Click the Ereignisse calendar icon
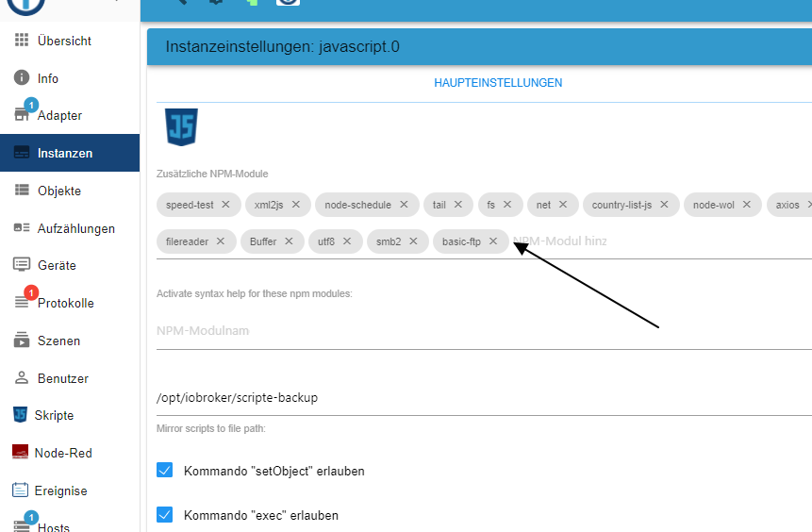Viewport: 812px width, 532px height. pyautogui.click(x=20, y=490)
